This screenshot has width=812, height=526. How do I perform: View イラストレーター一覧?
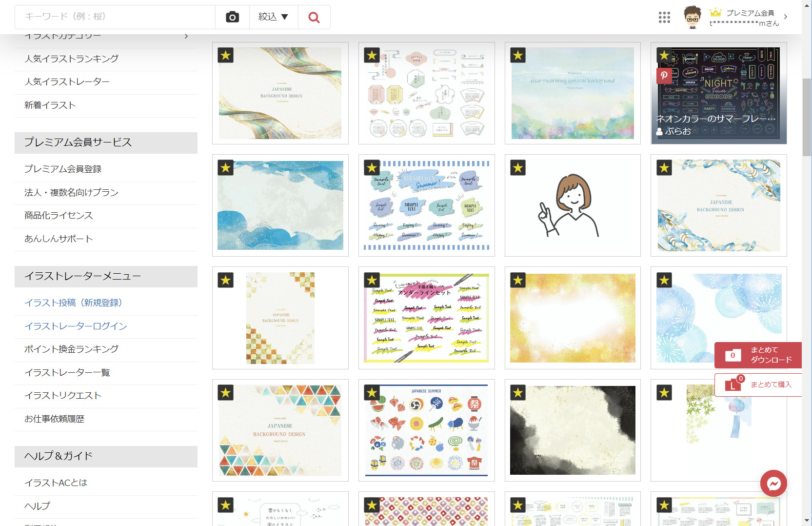pos(67,372)
